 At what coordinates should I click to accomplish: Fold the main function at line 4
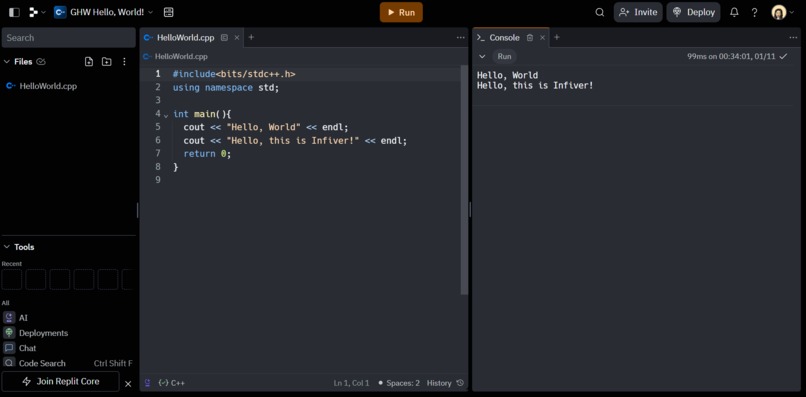[x=166, y=115]
